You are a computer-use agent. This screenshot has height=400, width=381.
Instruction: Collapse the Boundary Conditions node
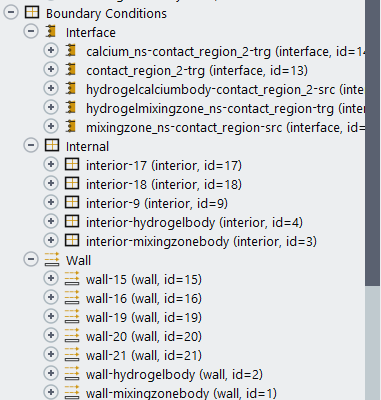(x=11, y=13)
